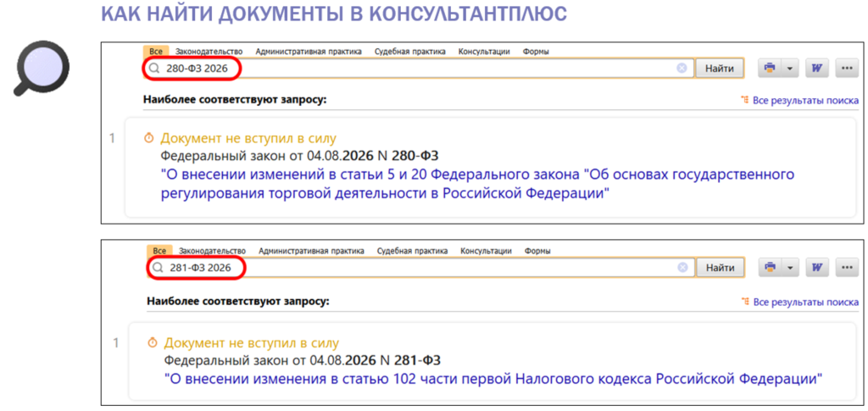Click the Word export icon in the 281-ФЗ panel

(816, 268)
